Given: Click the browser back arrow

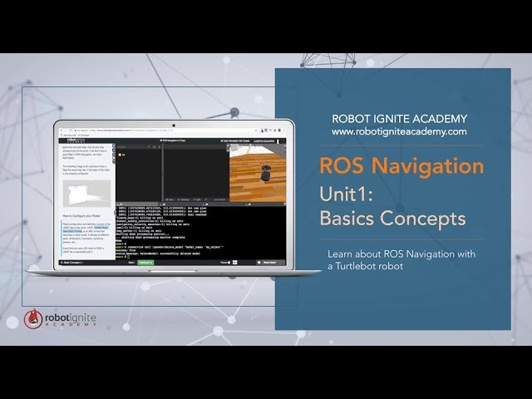Looking at the screenshot, I should pyautogui.click(x=61, y=131).
